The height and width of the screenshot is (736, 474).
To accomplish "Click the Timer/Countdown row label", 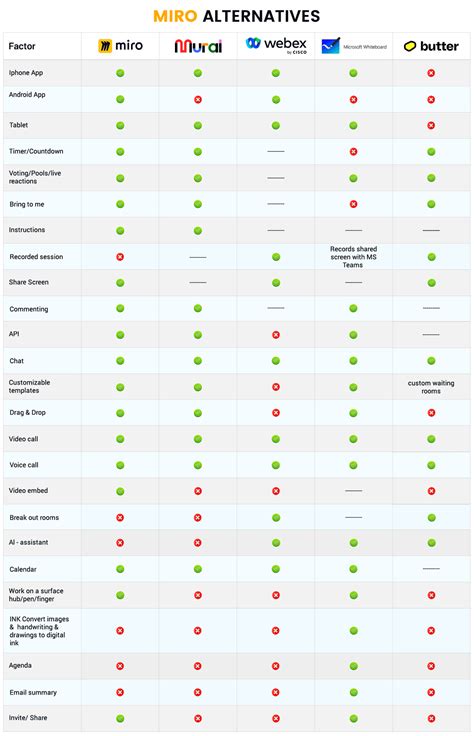I will [36, 151].
